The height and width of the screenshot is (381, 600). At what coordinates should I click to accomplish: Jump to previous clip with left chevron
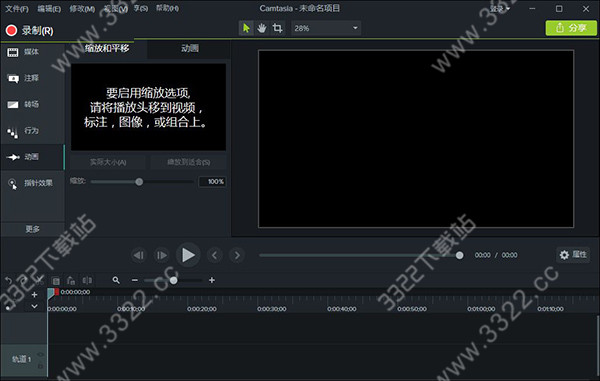[215, 255]
